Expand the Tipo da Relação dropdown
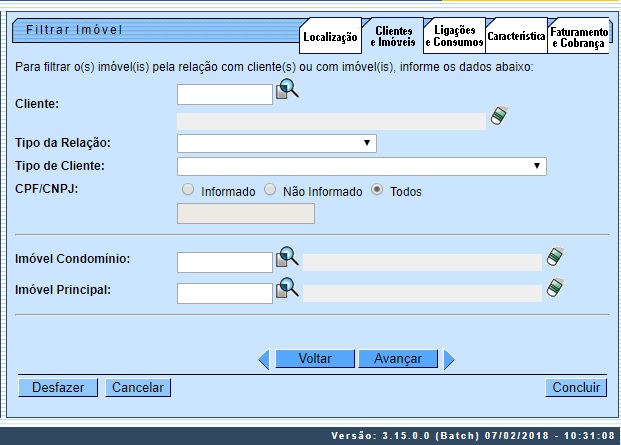 tap(276, 143)
